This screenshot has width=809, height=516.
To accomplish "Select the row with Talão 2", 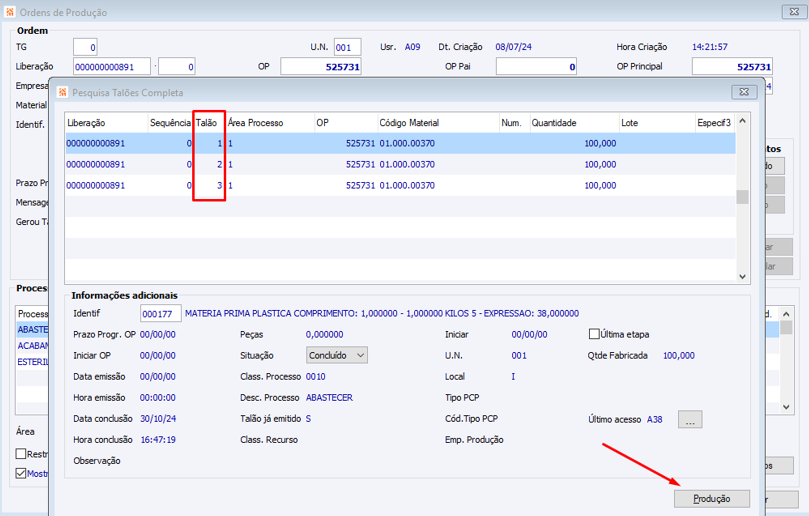I will pos(400,164).
